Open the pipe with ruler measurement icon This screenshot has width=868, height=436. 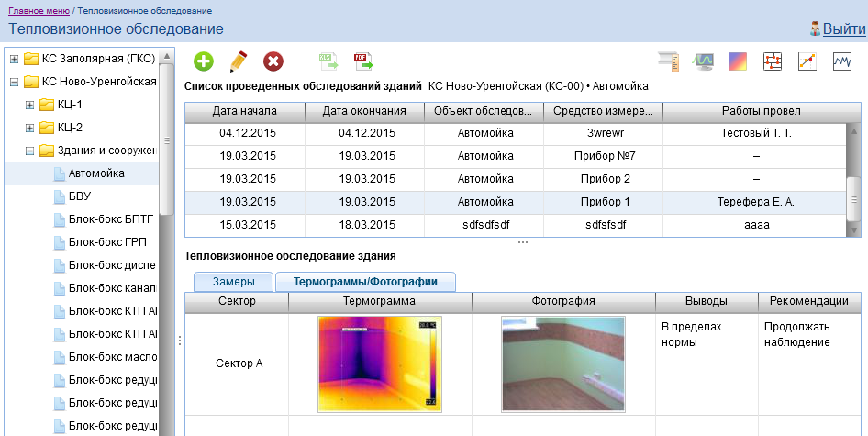[x=669, y=61]
